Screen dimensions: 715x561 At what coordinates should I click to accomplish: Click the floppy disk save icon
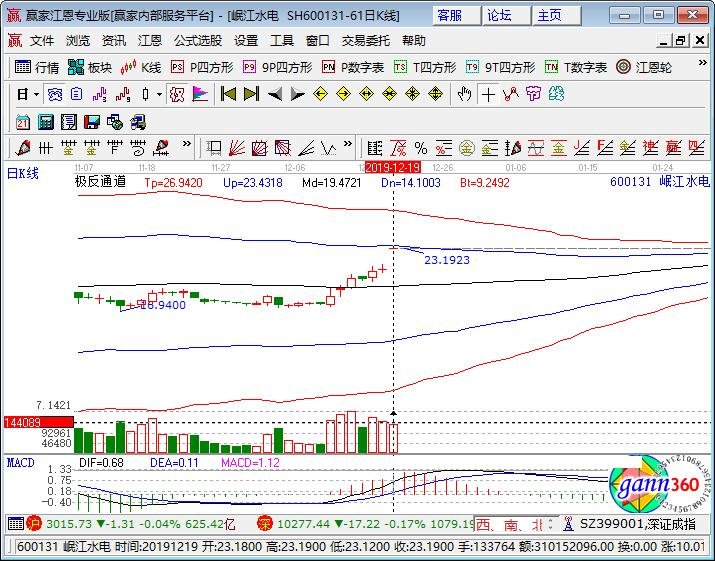tap(92, 122)
